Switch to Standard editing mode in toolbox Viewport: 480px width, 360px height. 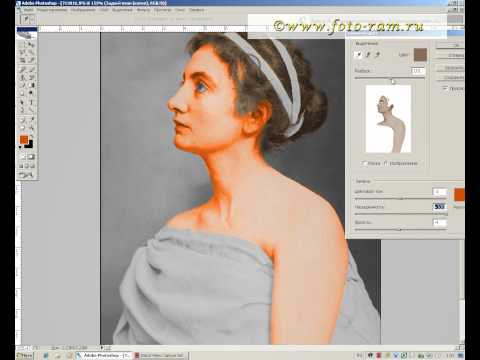[x=23, y=157]
